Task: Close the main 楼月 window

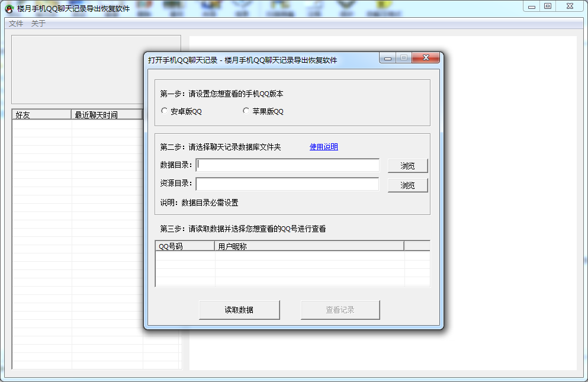Action: 570,7
